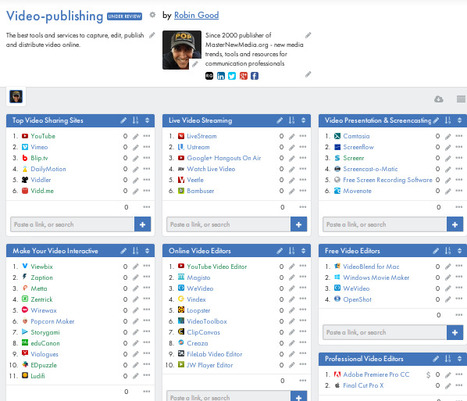Sort the Free Video Editors list
Screen dimensions: 467x401
[x=448, y=251]
